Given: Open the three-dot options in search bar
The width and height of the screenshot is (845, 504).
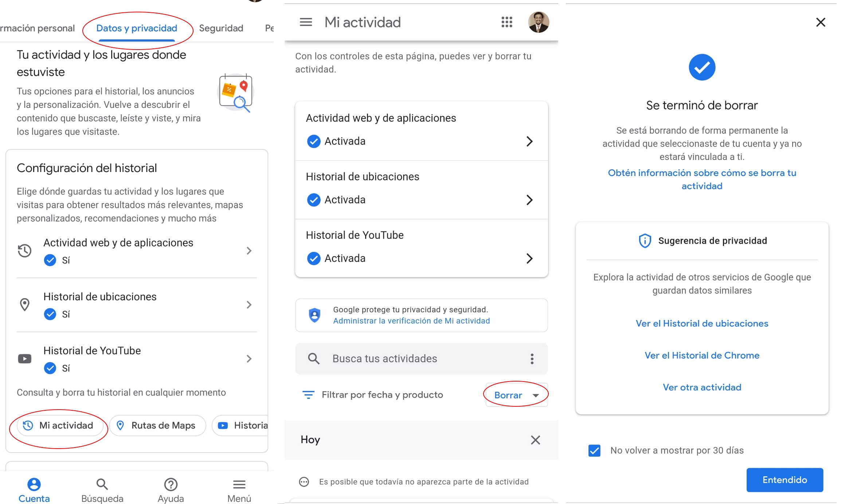Looking at the screenshot, I should point(532,359).
